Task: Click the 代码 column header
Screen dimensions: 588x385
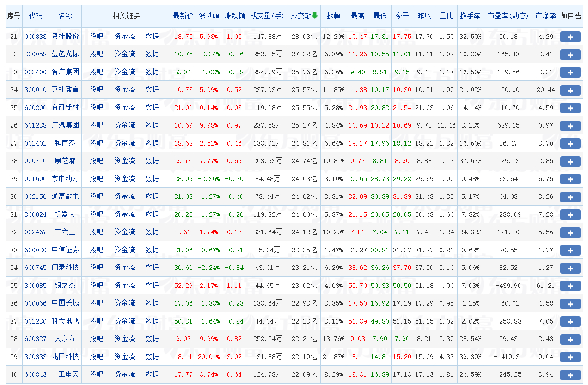Action: [x=36, y=16]
